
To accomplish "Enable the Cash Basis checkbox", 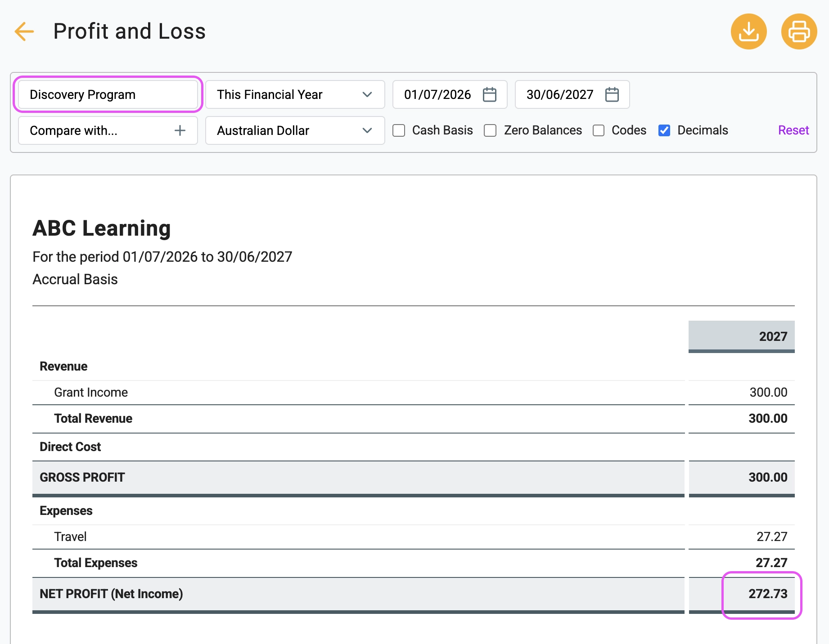I will coord(399,130).
